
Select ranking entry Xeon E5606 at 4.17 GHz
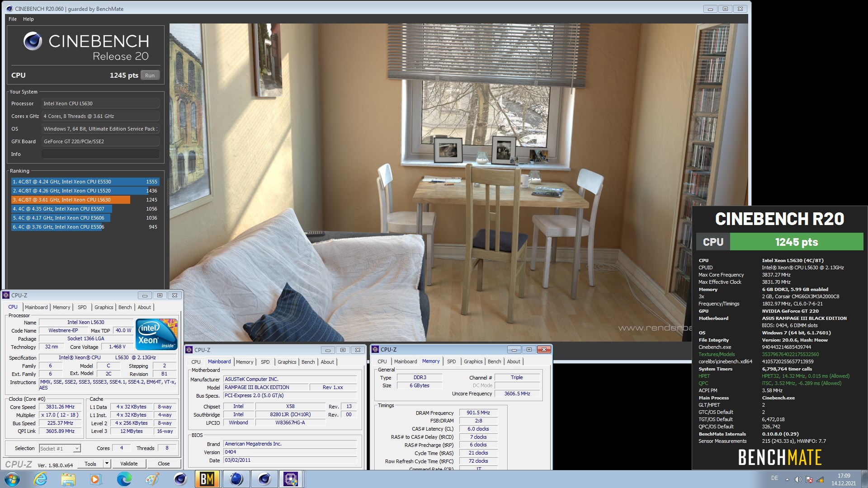pyautogui.click(x=85, y=218)
